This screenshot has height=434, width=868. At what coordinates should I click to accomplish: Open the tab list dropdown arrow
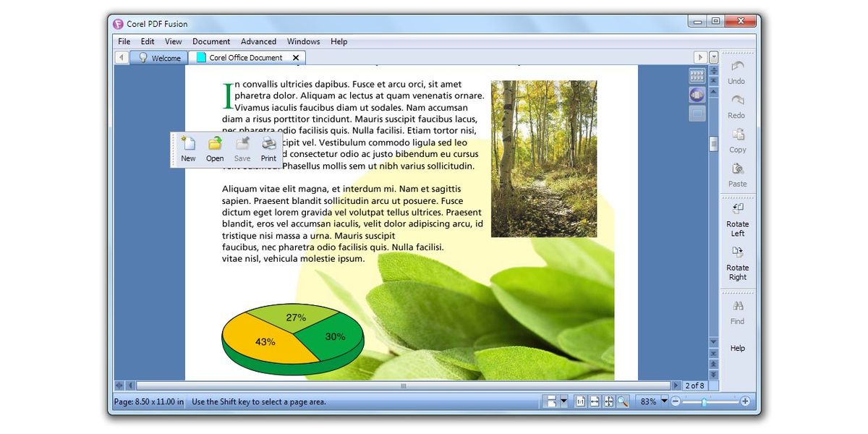714,57
